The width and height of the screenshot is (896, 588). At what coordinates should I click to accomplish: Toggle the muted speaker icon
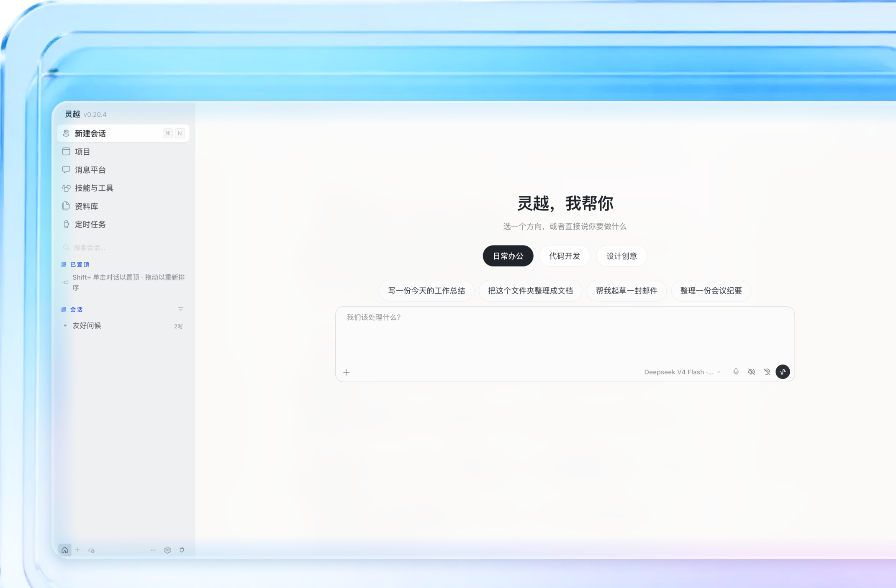(x=752, y=372)
